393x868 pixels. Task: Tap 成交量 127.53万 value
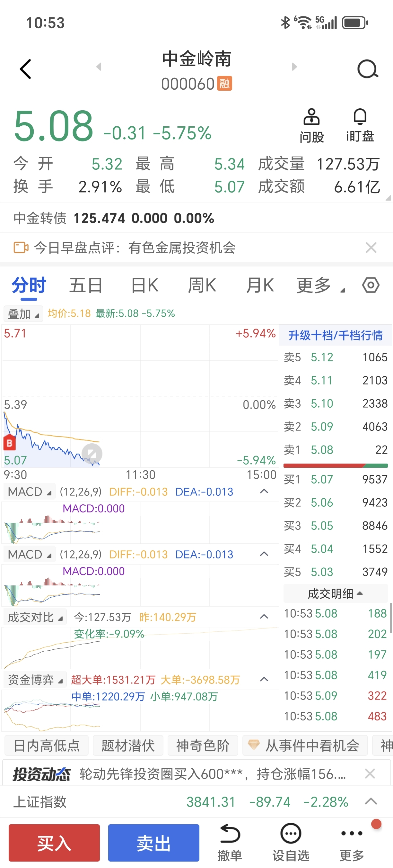(x=348, y=164)
